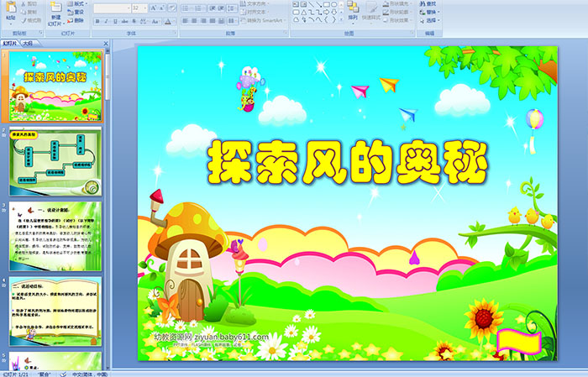
Task: Open the font name combo box
Action: point(112,8)
